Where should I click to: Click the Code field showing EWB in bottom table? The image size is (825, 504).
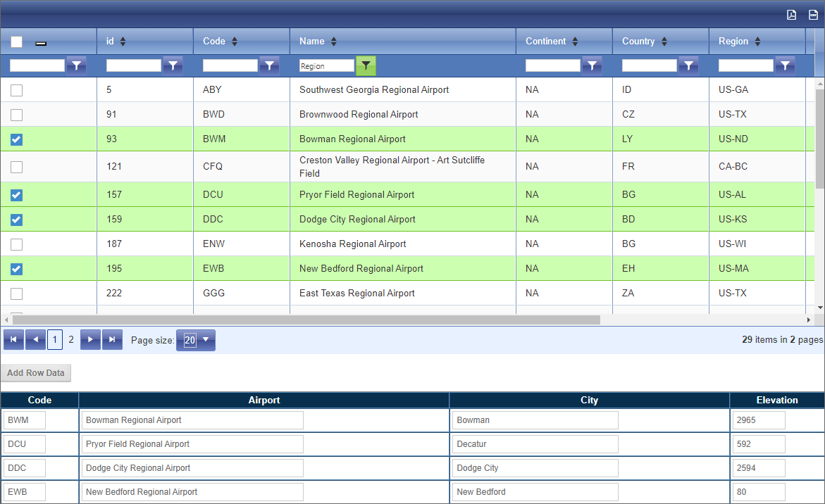(24, 492)
